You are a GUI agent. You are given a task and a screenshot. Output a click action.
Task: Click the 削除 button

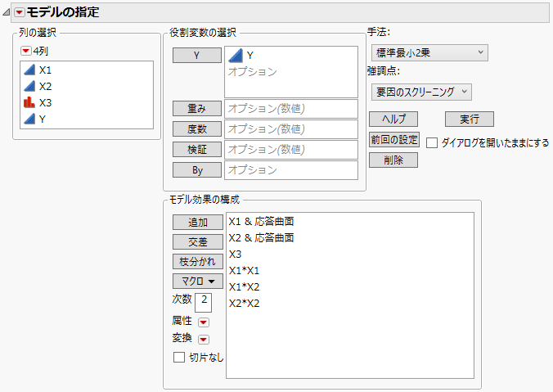click(393, 160)
